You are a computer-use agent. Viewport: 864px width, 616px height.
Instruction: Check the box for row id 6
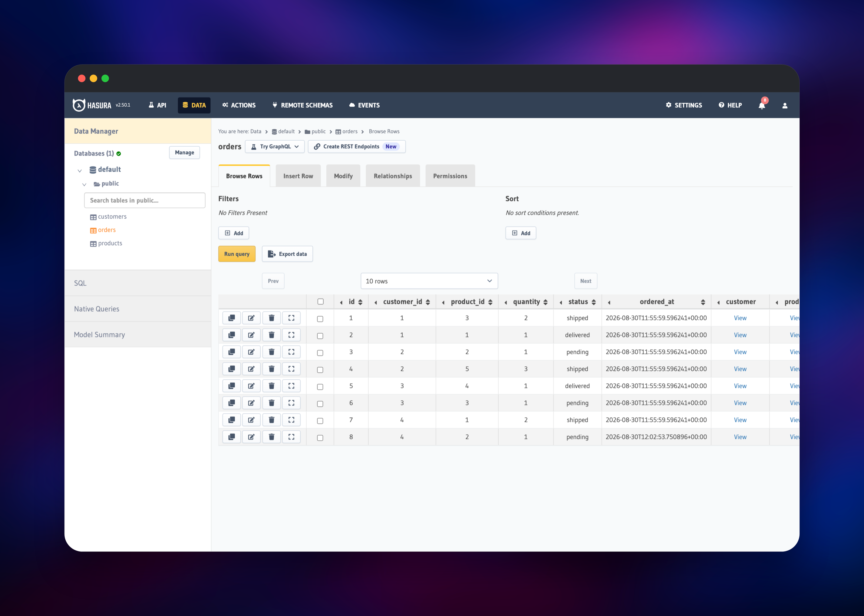[320, 404]
